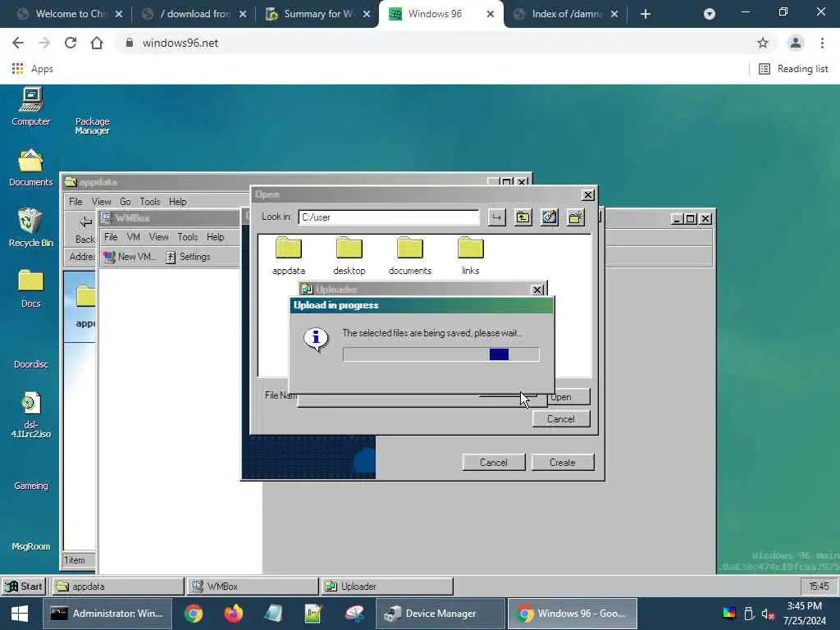Select the appdata folder in Open dialog
Viewport: 840px width, 630px height.
289,256
